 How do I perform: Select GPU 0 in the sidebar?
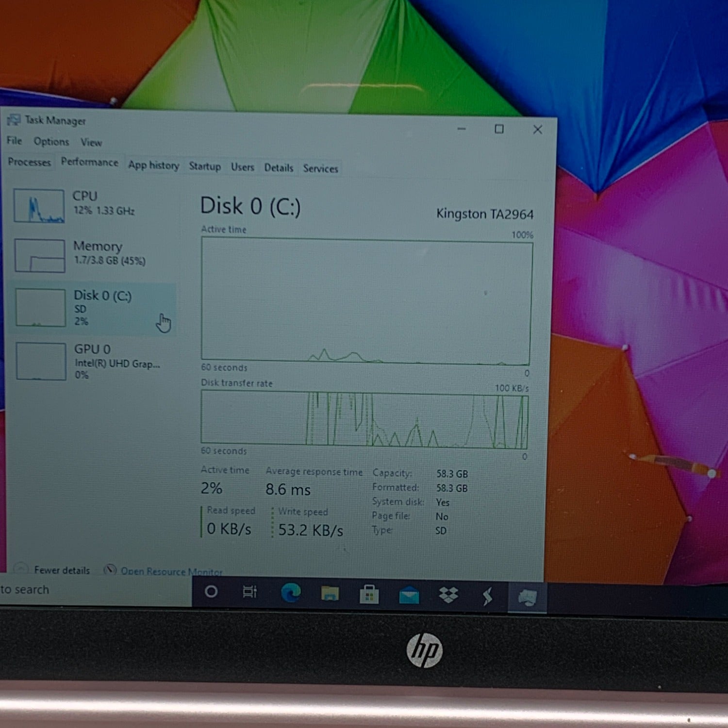[92, 362]
